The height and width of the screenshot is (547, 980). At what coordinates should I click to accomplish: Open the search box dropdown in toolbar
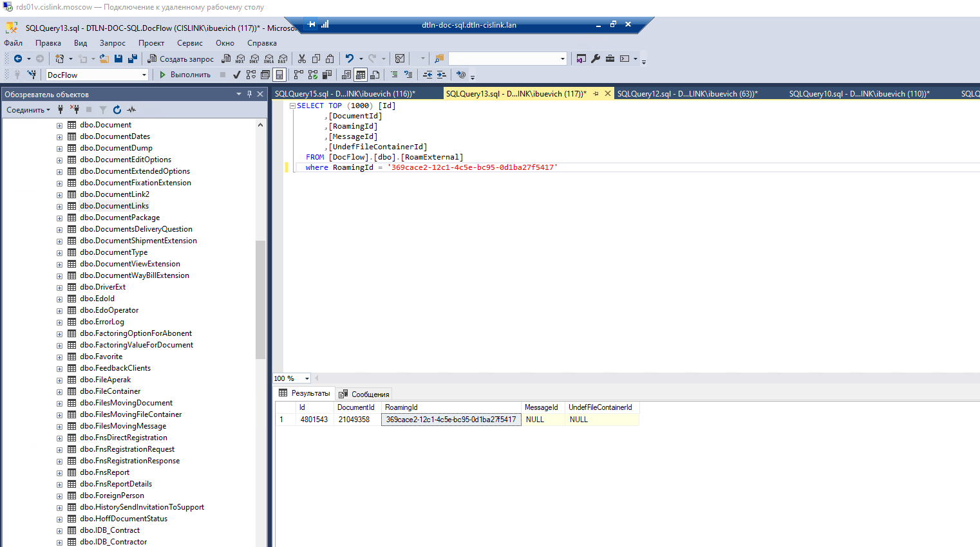[x=563, y=59]
